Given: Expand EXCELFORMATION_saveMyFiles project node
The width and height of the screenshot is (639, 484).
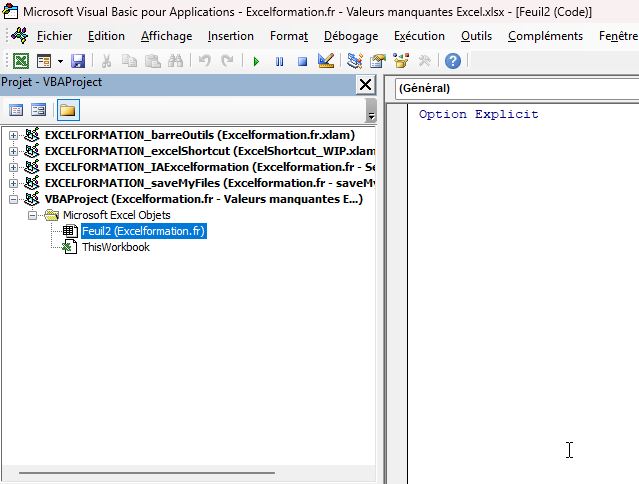Looking at the screenshot, I should (x=13, y=183).
